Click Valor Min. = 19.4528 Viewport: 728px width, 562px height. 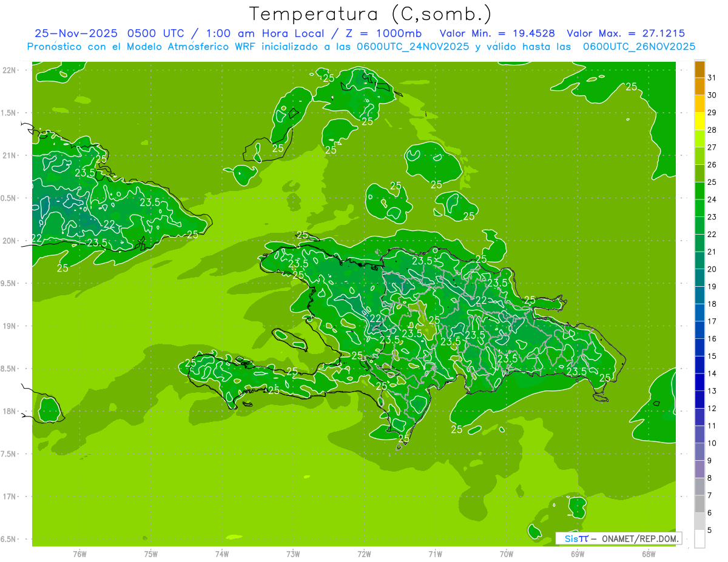pyautogui.click(x=497, y=33)
